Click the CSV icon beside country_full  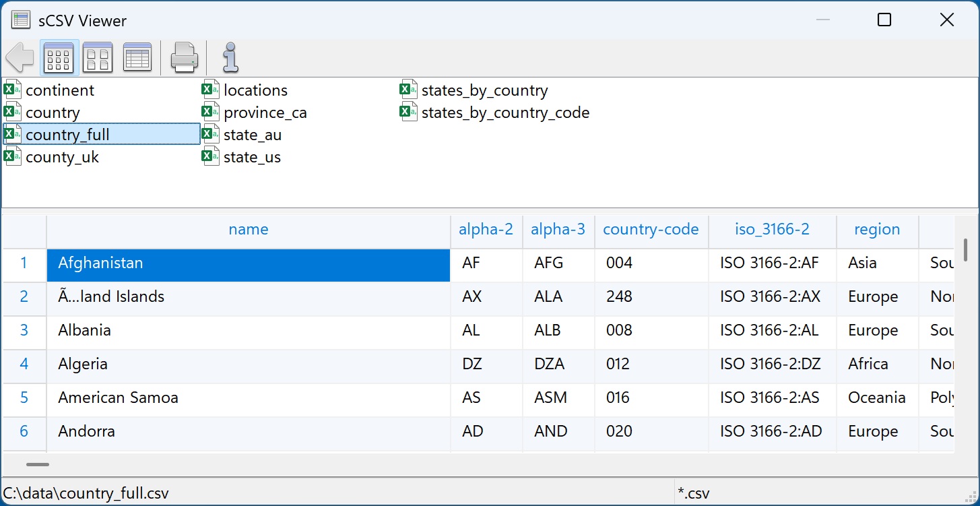(11, 134)
